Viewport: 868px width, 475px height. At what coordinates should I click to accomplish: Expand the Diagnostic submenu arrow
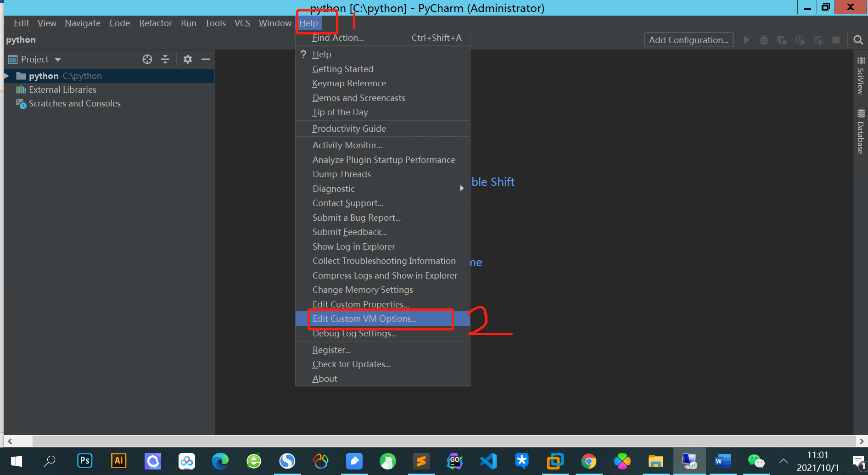462,188
